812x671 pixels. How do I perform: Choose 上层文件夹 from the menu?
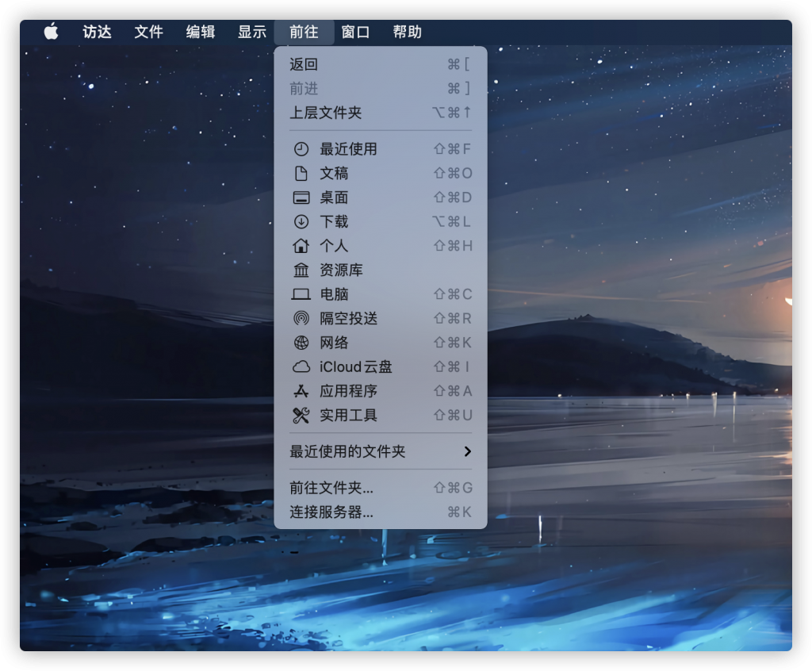[x=326, y=113]
